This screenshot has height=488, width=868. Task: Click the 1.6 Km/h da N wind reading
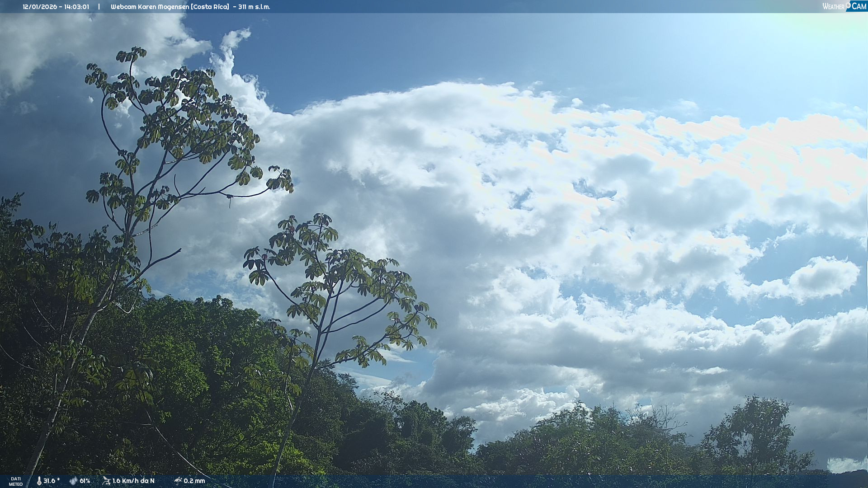pyautogui.click(x=133, y=481)
